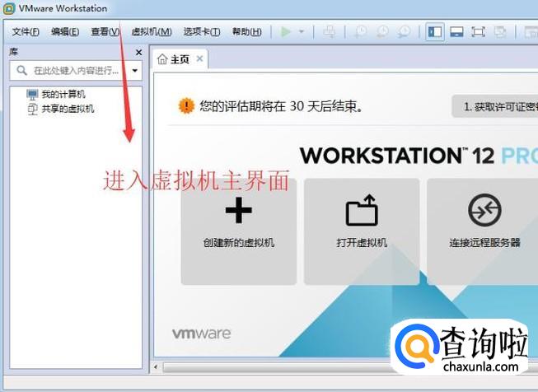Open the power options dropdown arrow
The image size is (538, 392).
[302, 32]
